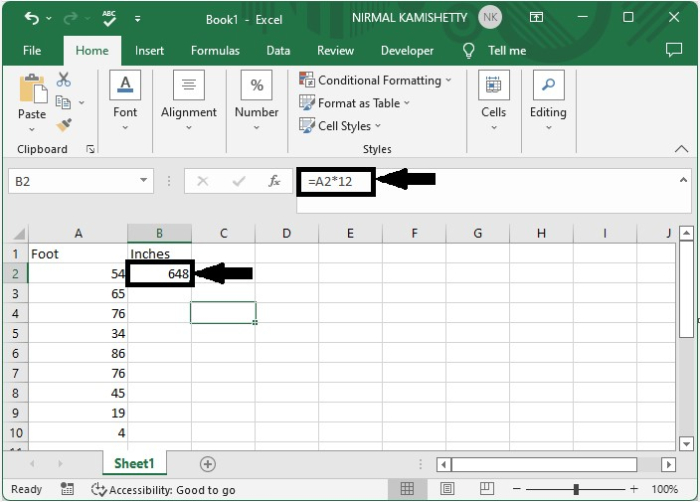This screenshot has width=700, height=502.
Task: Open Customize Quick Access Toolbar menu
Action: (138, 18)
